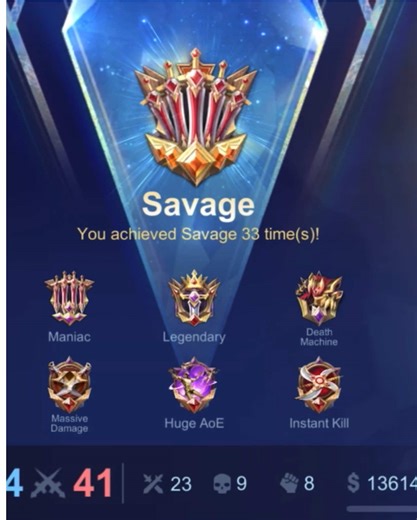Open the Huge AoE badge

(193, 385)
